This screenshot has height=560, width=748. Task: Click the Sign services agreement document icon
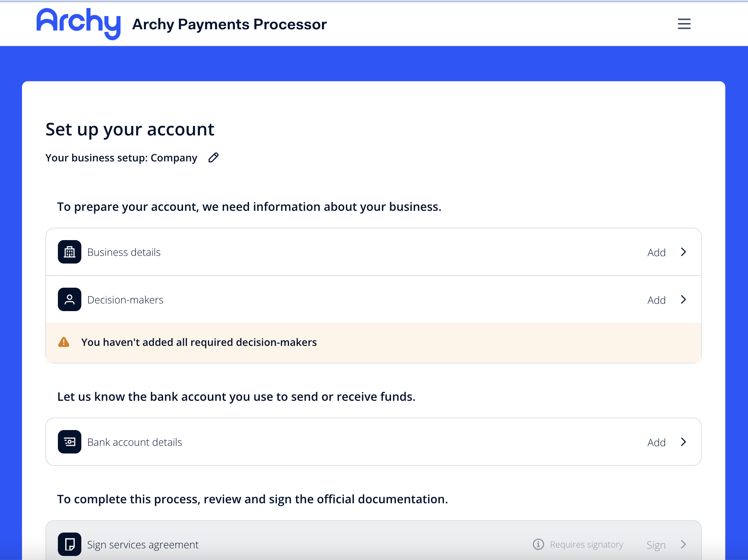[x=70, y=544]
